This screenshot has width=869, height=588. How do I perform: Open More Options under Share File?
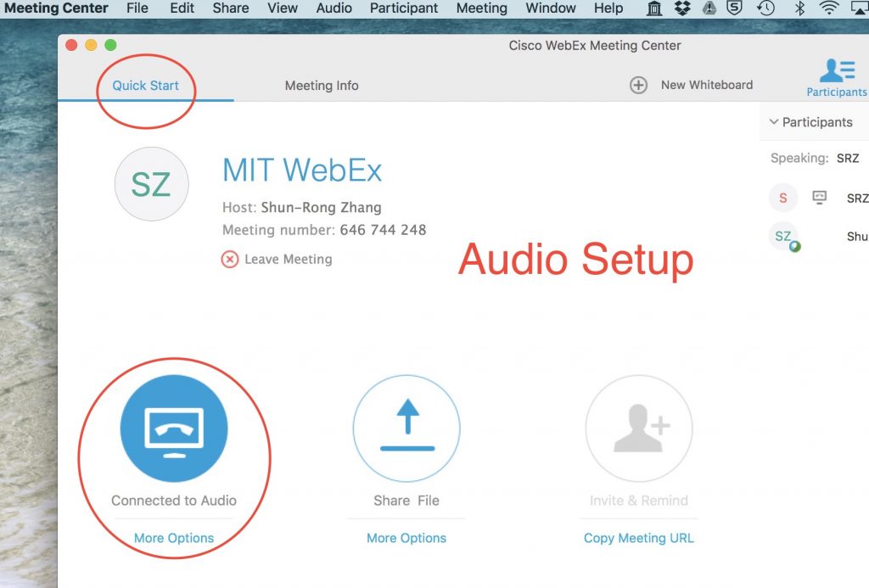(406, 538)
